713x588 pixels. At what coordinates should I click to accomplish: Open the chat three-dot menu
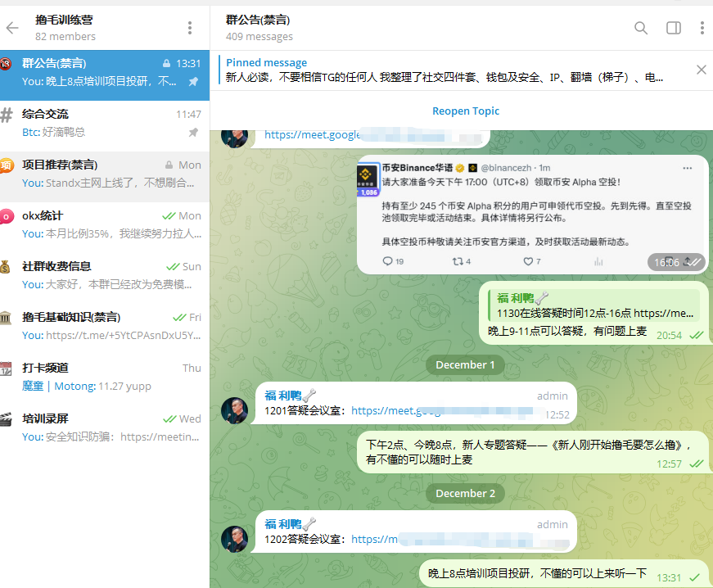coord(702,27)
